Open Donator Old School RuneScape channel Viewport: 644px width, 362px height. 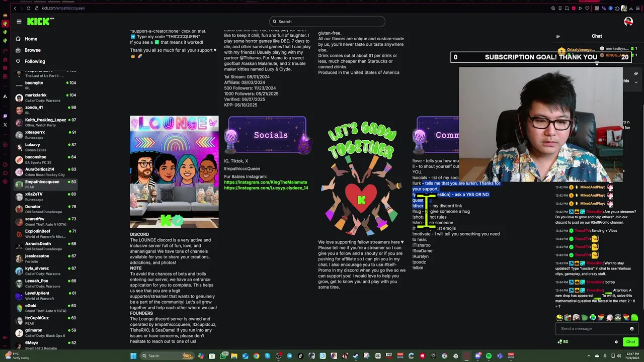point(45,209)
